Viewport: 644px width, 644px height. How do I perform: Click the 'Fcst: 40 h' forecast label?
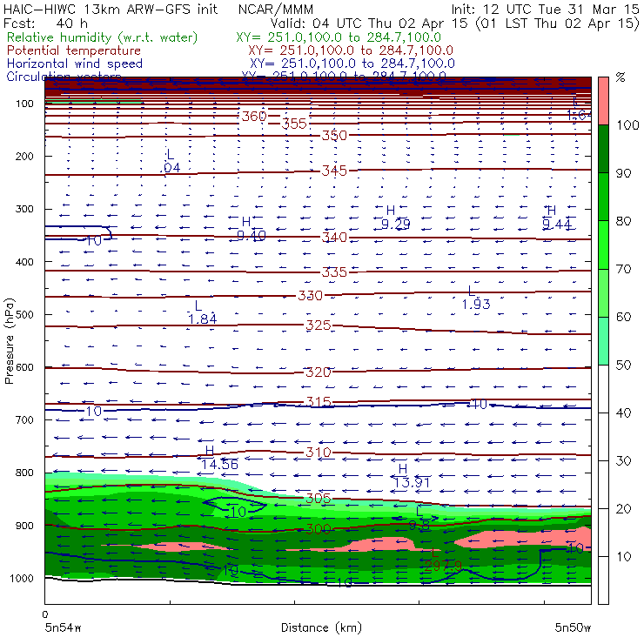pyautogui.click(x=45, y=23)
